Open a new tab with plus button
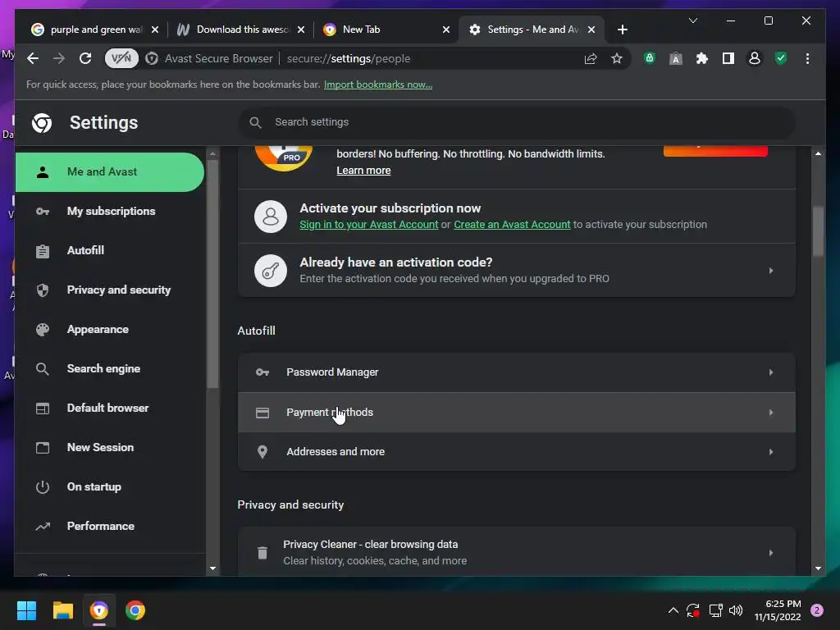The image size is (840, 630). pyautogui.click(x=622, y=30)
